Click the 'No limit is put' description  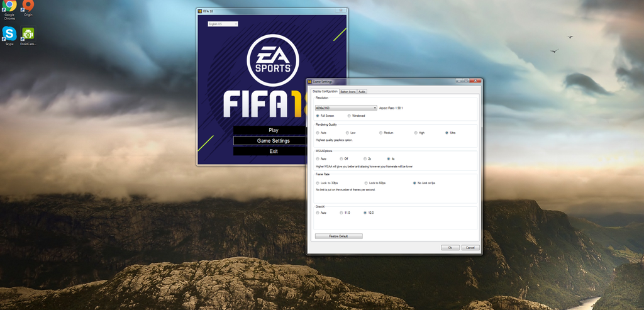pyautogui.click(x=345, y=190)
